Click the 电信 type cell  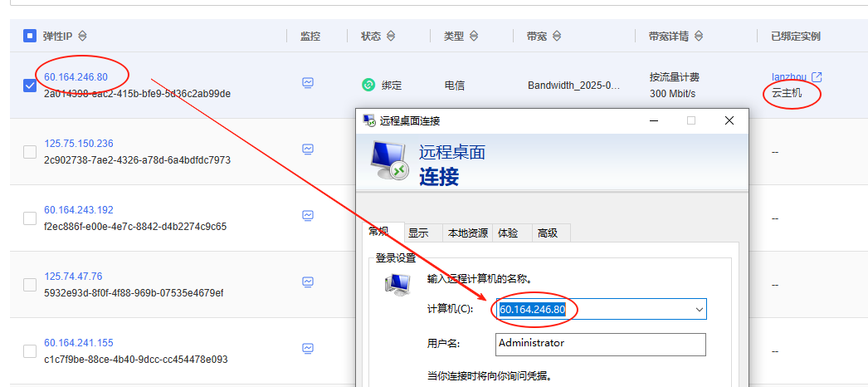455,86
